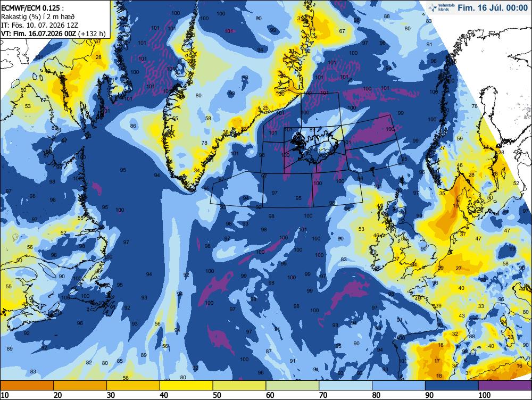Image resolution: width=532 pixels, height=400 pixels.
Task: Click the pale blue 70–80 legend swatch
Action: [x=345, y=386]
